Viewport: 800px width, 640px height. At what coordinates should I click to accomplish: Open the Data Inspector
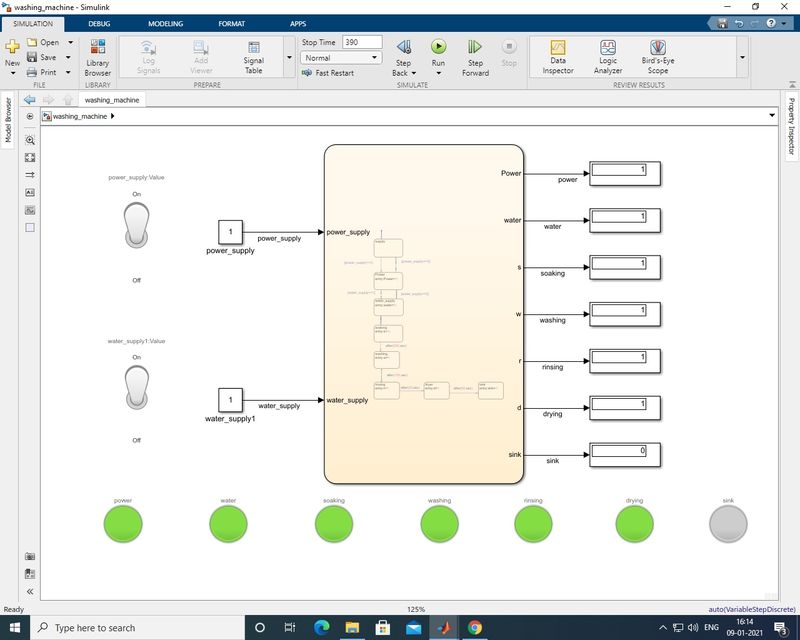coord(557,57)
